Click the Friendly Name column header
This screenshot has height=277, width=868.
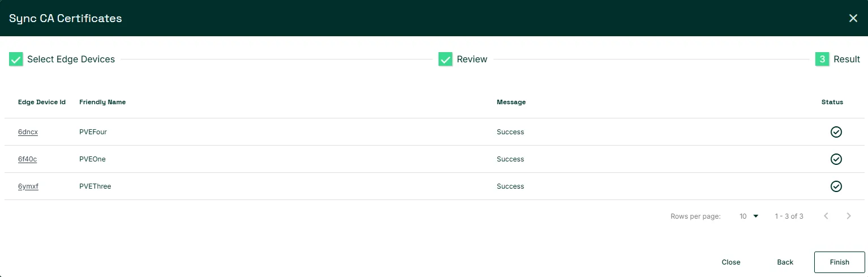102,102
